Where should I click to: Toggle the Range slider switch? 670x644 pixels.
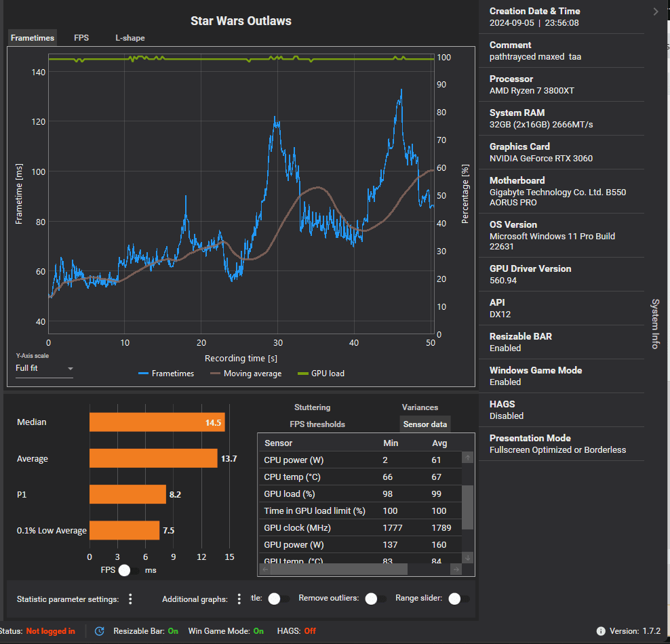point(459,599)
